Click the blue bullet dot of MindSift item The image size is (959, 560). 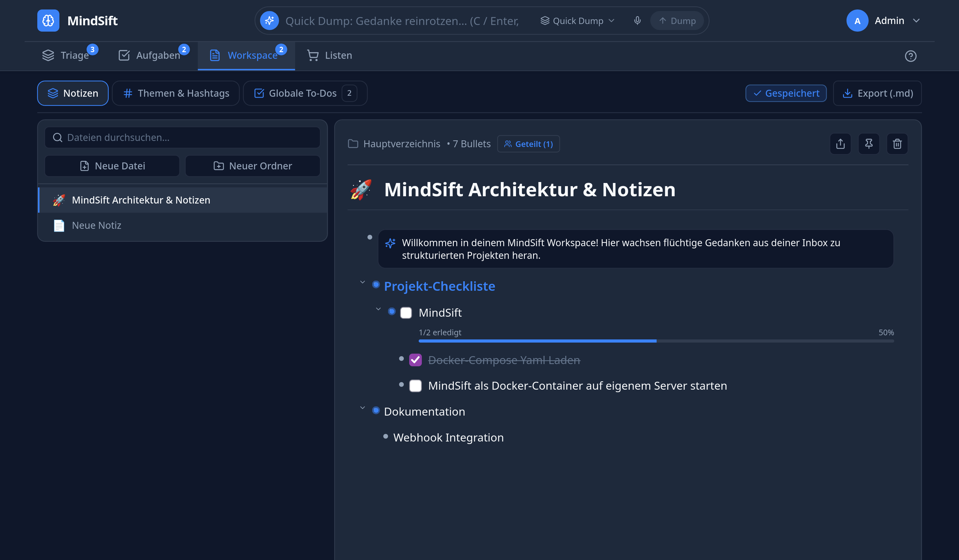tap(391, 311)
